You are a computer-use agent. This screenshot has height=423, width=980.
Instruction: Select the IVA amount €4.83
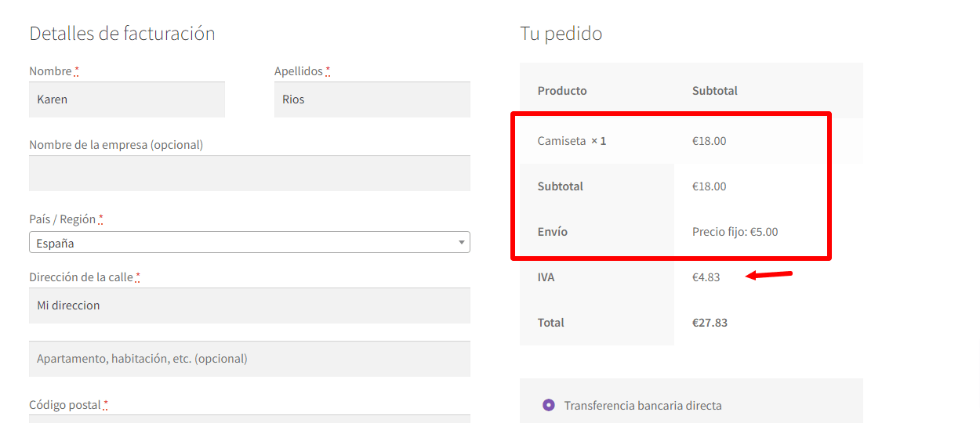click(x=706, y=277)
